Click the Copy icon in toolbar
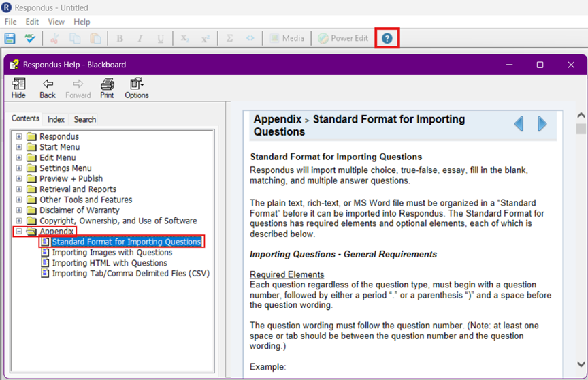This screenshot has height=380, width=588. (x=75, y=38)
